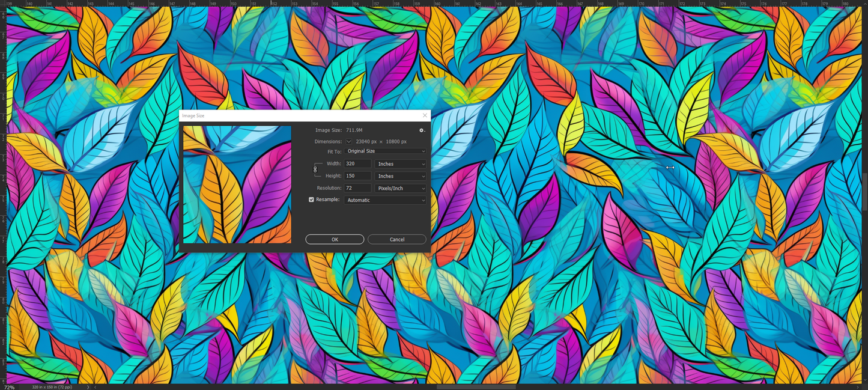Click the left chevron on the status bar

96,387
